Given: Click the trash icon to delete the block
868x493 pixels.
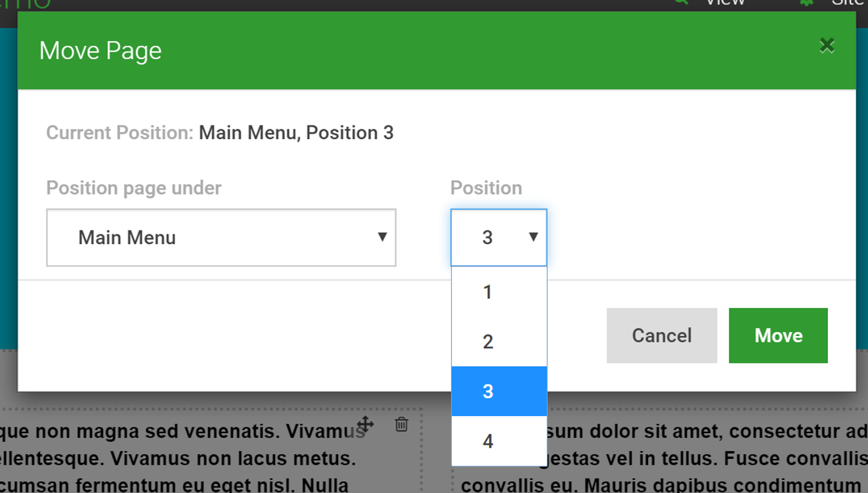Looking at the screenshot, I should pos(401,425).
